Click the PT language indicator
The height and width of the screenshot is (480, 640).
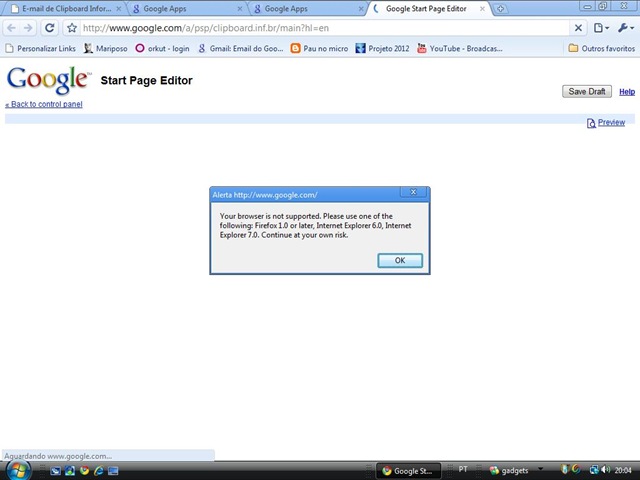[463, 469]
